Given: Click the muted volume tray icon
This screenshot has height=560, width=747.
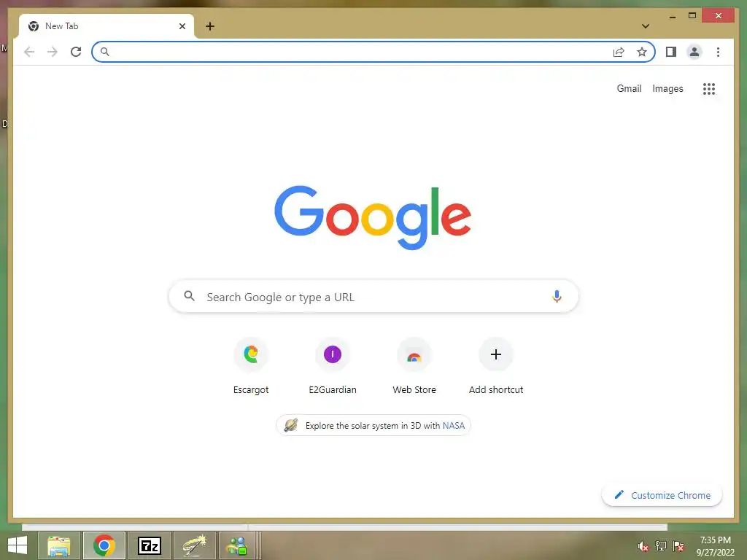Looking at the screenshot, I should 643,546.
